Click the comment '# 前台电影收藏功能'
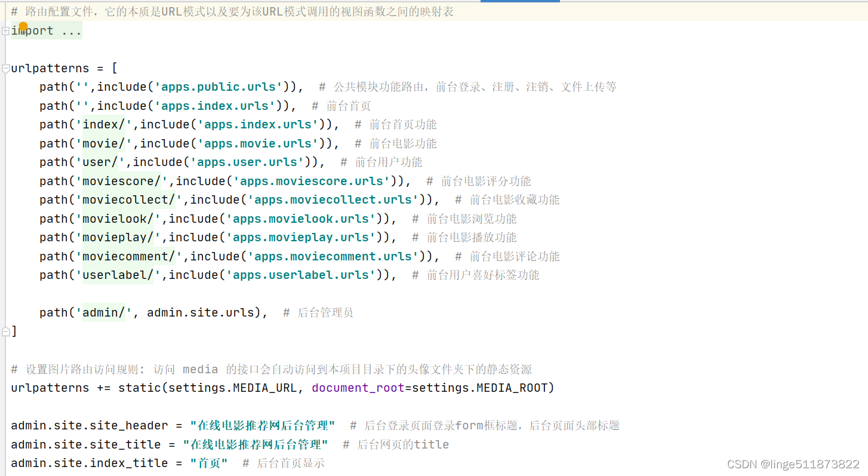Image resolution: width=868 pixels, height=476 pixels. coord(507,199)
